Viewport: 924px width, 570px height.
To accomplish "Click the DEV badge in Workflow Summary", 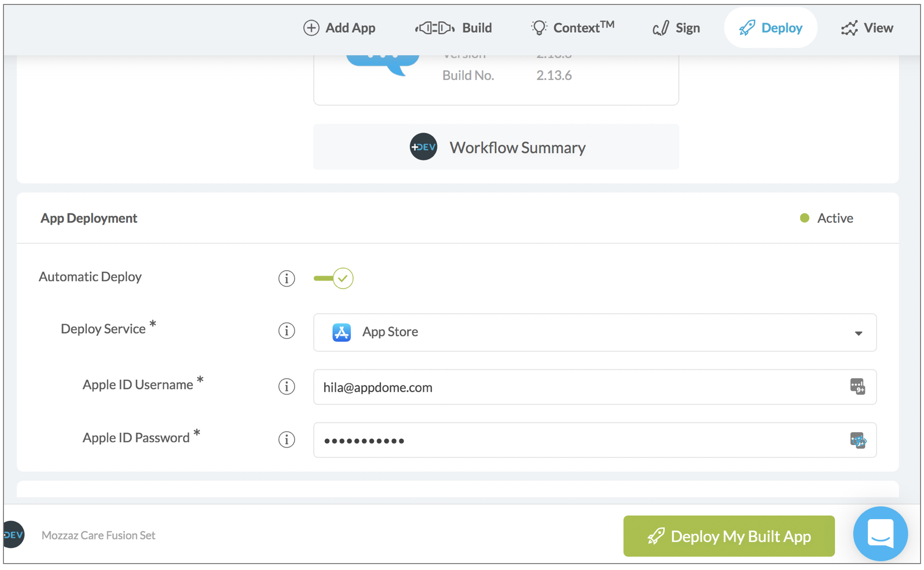I will click(x=423, y=147).
